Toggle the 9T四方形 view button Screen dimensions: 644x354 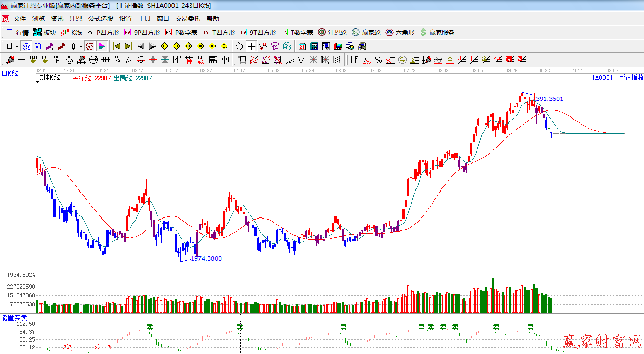tap(258, 32)
